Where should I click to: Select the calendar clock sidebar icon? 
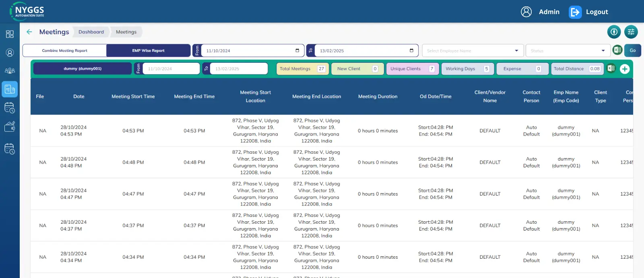pos(10,108)
